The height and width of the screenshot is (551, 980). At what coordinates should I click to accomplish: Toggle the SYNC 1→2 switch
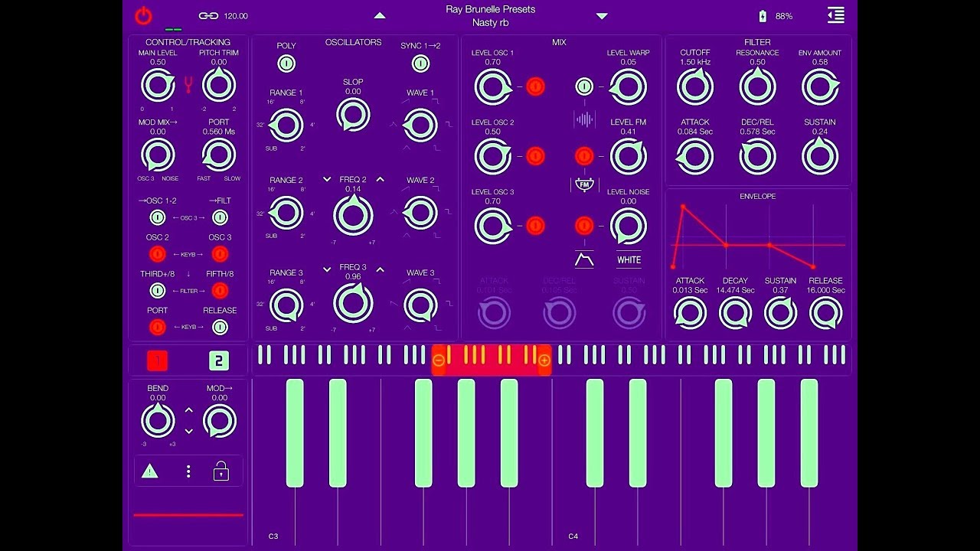click(420, 64)
